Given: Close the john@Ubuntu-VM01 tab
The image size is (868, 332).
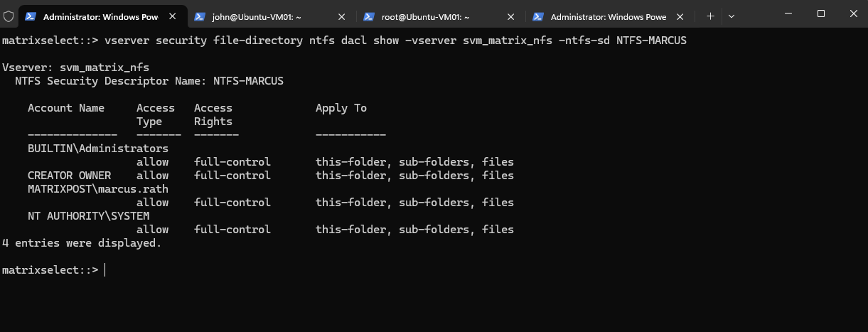Looking at the screenshot, I should click(x=341, y=16).
